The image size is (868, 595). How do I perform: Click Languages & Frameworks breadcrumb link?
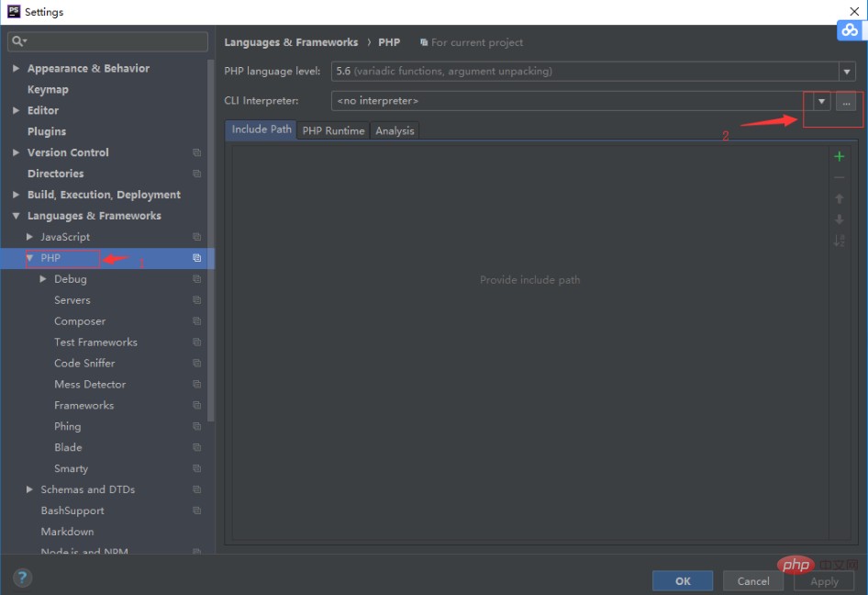click(x=291, y=42)
